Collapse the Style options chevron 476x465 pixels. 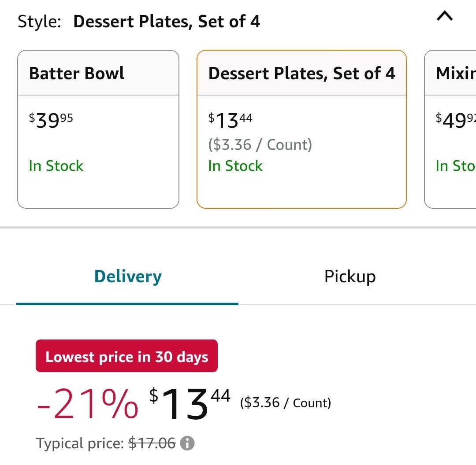(444, 16)
